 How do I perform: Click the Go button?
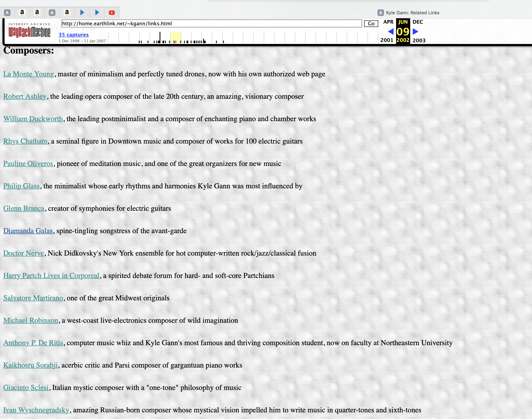(x=371, y=24)
